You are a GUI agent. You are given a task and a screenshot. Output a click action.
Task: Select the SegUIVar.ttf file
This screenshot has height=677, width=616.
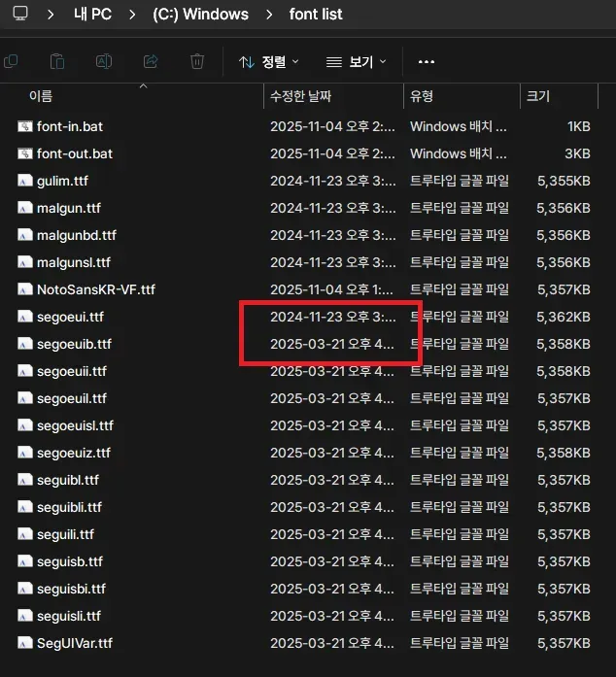click(74, 643)
